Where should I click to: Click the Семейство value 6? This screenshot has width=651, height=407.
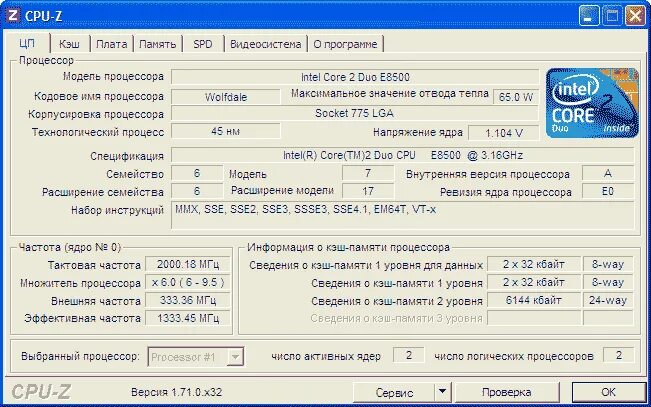[x=197, y=173]
